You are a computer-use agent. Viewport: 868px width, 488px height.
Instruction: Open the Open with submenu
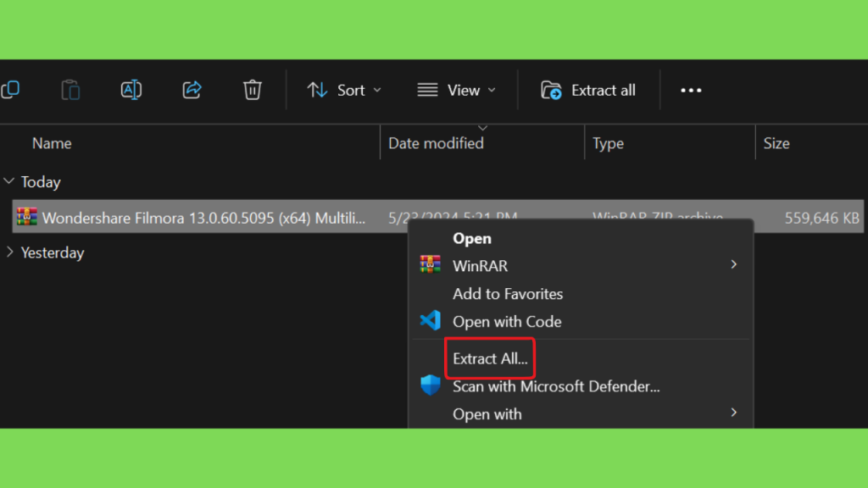[580, 413]
